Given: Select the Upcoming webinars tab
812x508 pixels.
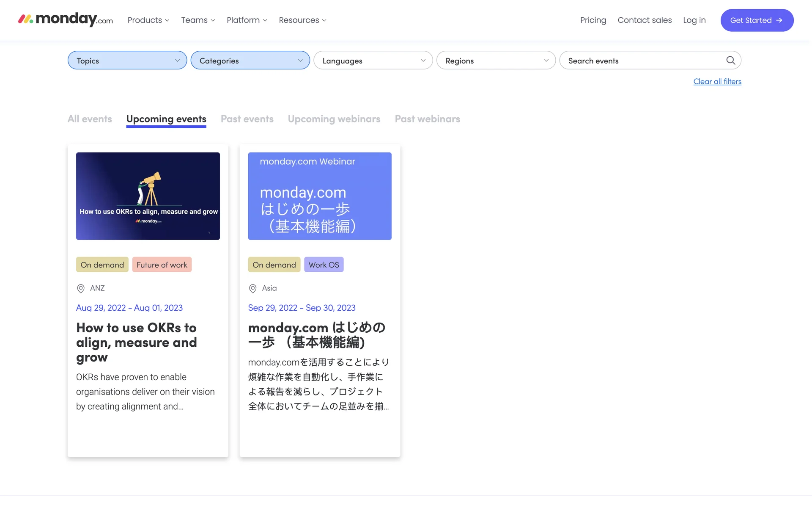Looking at the screenshot, I should tap(334, 119).
